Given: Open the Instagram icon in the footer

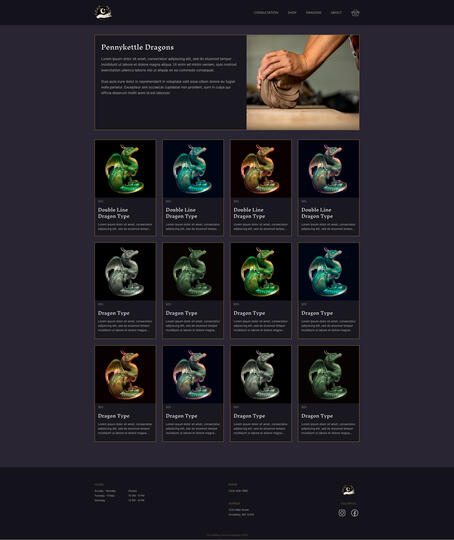Looking at the screenshot, I should coord(342,513).
